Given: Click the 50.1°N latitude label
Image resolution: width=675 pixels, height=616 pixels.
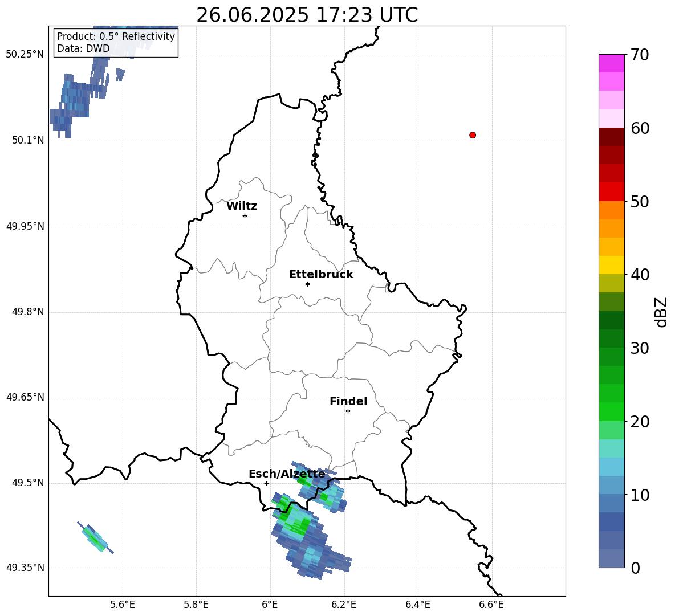Looking at the screenshot, I should 28,140.
